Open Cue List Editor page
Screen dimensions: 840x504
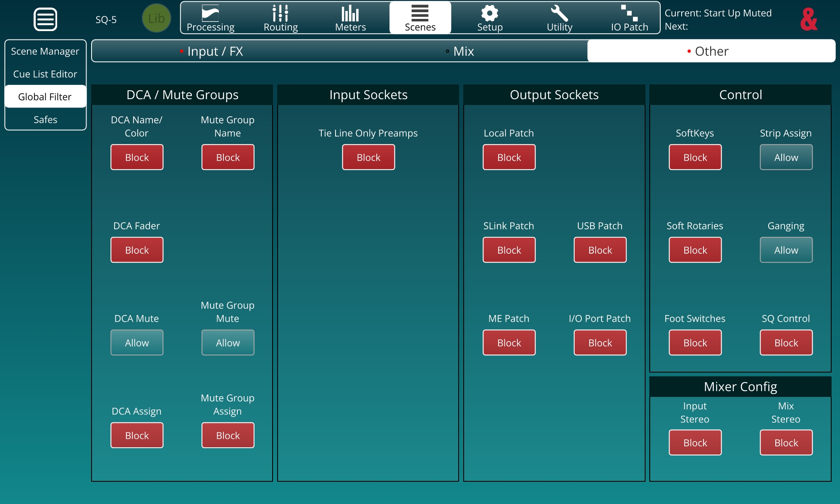[x=45, y=74]
